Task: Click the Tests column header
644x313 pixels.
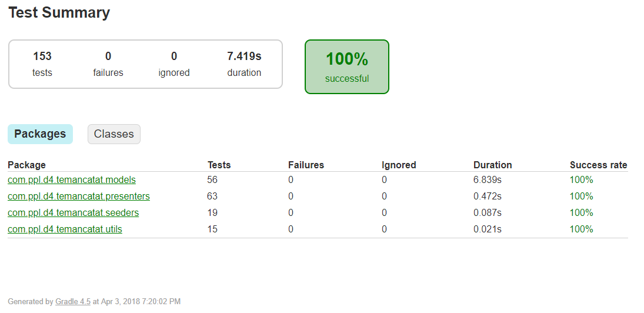Action: [219, 165]
